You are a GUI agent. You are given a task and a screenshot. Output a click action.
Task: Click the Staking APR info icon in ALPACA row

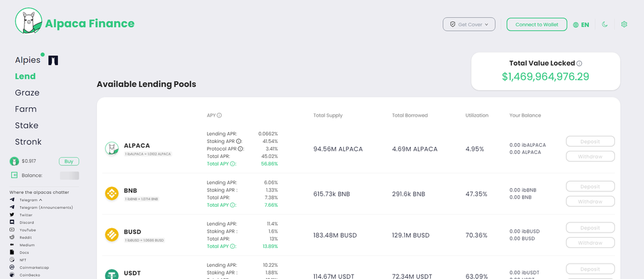(239, 141)
